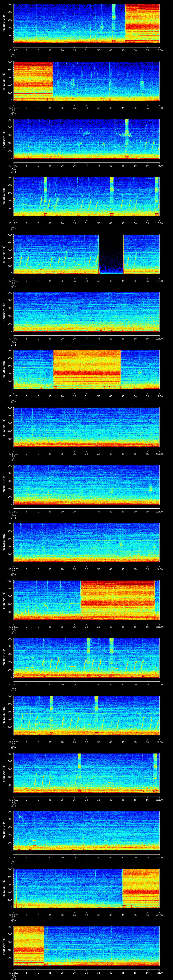Image resolution: width=173 pixels, height=980 pixels.
Task: Select the red broadband noise block in 17:20:00 spectrogram
Action: tap(87, 369)
